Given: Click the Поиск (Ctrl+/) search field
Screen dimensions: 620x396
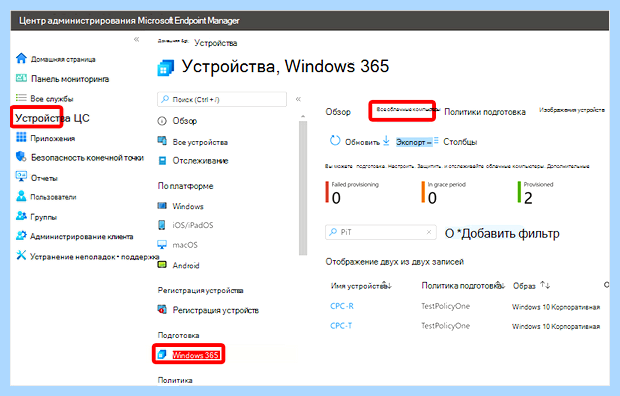Looking at the screenshot, I should [222, 99].
